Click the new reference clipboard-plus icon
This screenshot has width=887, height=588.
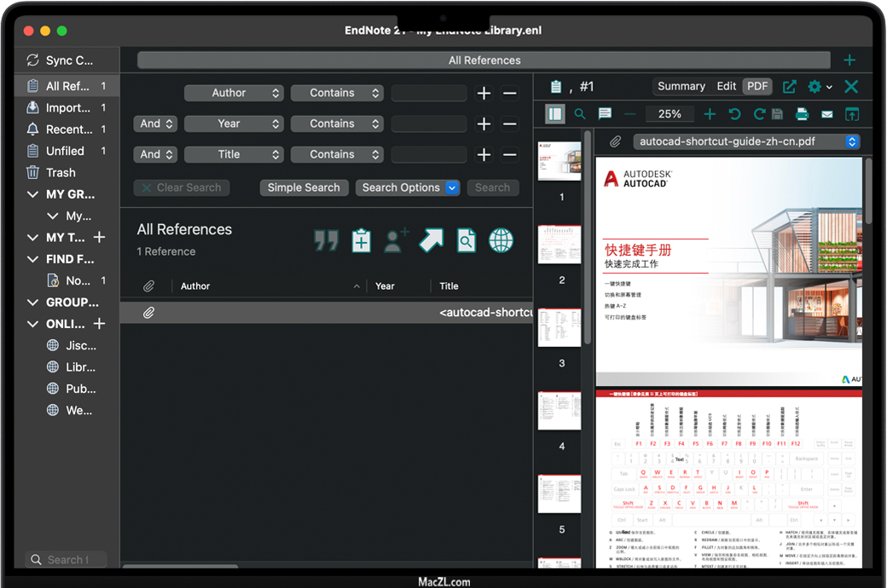(x=362, y=240)
